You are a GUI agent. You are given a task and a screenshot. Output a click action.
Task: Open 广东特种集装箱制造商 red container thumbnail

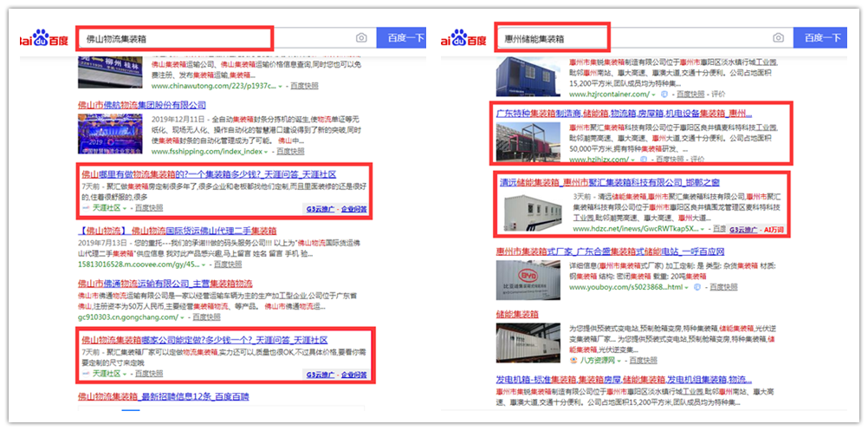[x=528, y=142]
